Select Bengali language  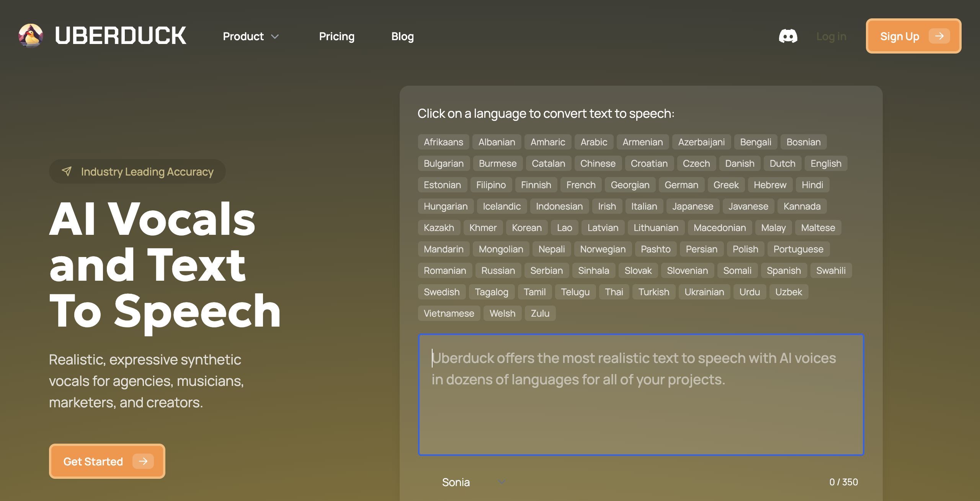[756, 142]
